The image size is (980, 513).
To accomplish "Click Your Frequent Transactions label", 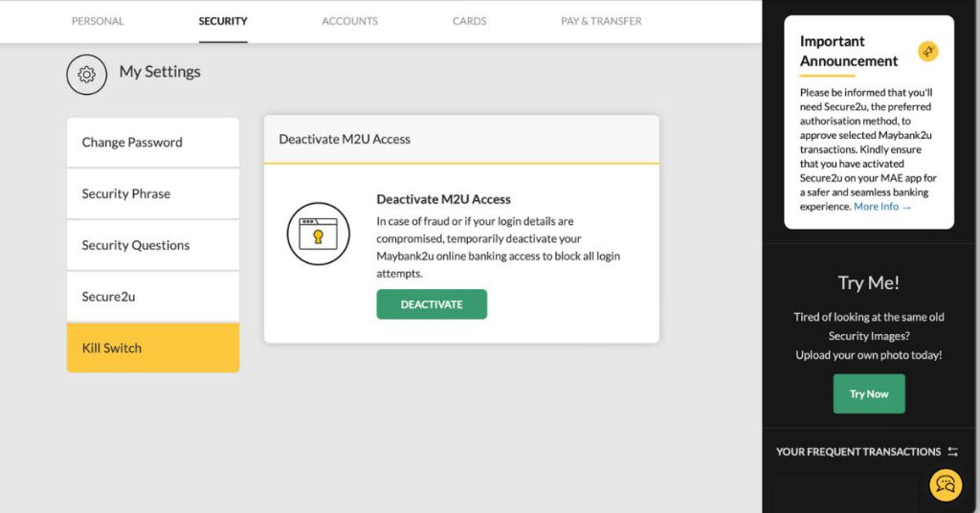I will point(858,452).
